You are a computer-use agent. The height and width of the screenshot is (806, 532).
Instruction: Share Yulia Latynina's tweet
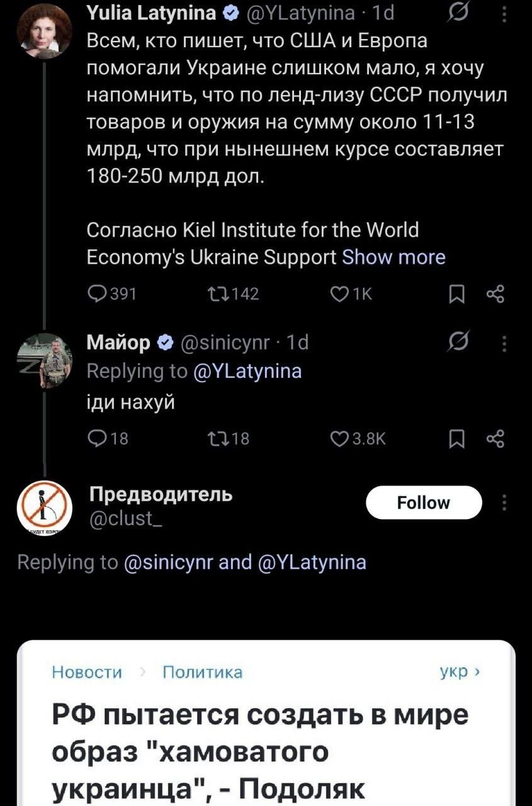point(495,294)
